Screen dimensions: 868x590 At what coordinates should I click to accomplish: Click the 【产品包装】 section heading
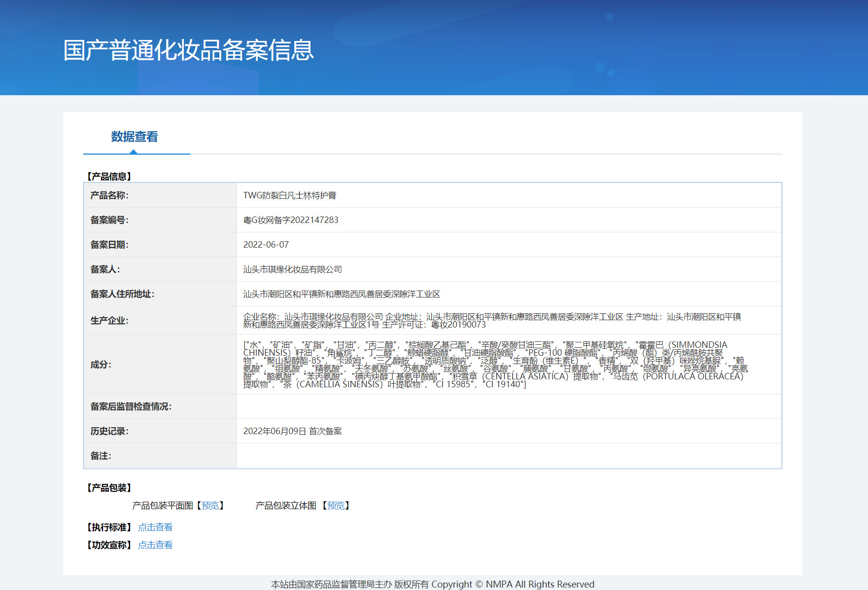pyautogui.click(x=109, y=488)
